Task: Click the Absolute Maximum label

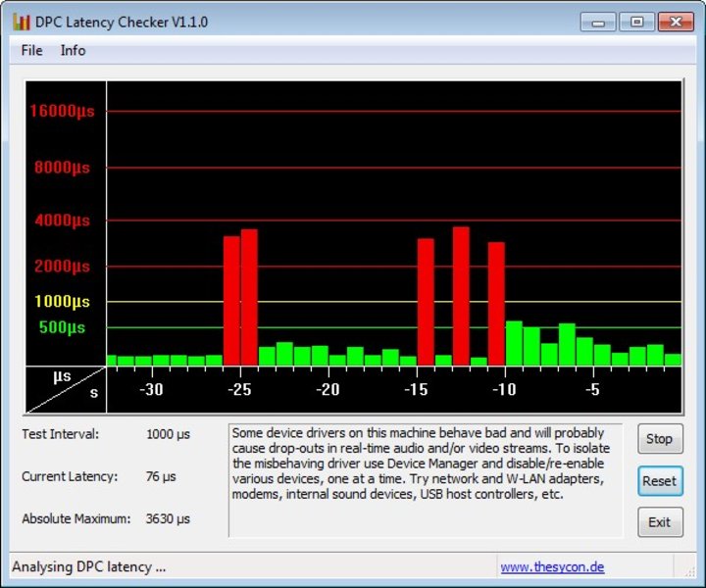Action: [x=76, y=518]
